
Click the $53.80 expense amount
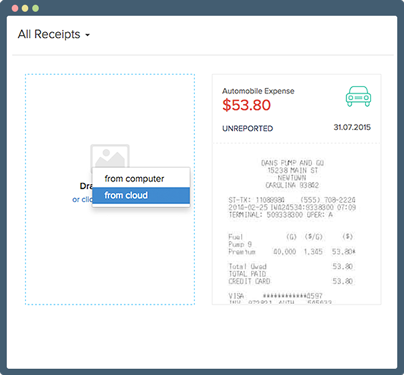[247, 105]
